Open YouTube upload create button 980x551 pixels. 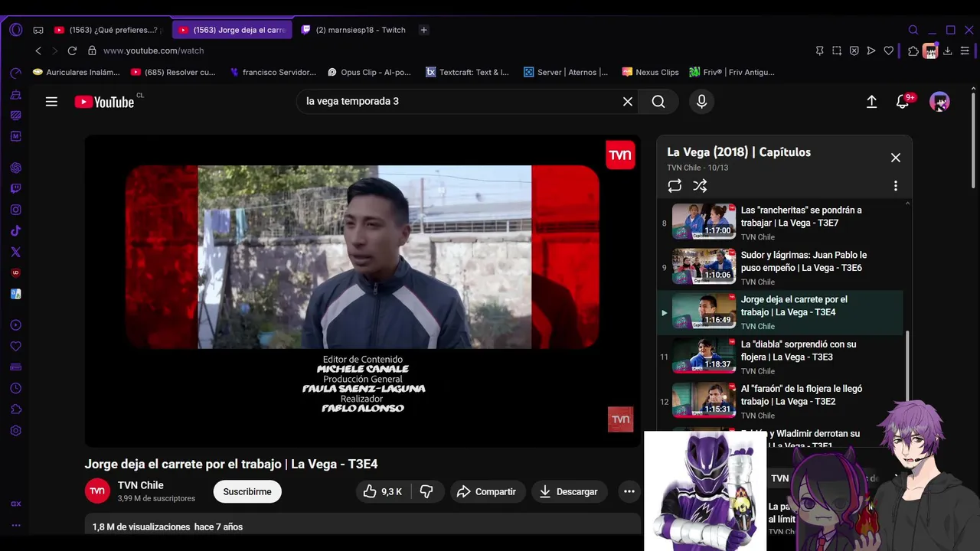pyautogui.click(x=871, y=101)
